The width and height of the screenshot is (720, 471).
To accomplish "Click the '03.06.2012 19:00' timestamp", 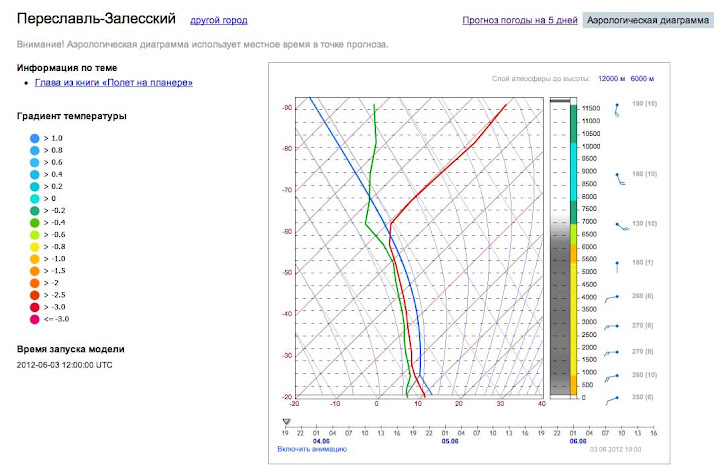I will (615, 449).
